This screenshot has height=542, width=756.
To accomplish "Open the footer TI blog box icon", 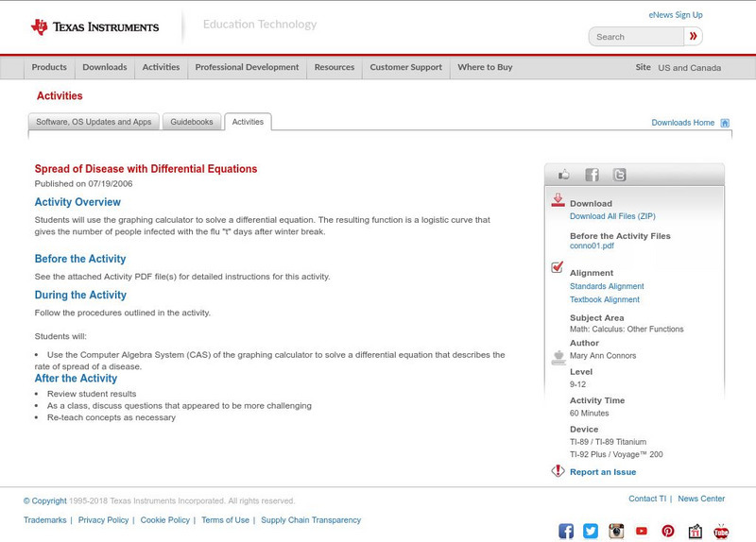I will pyautogui.click(x=695, y=531).
